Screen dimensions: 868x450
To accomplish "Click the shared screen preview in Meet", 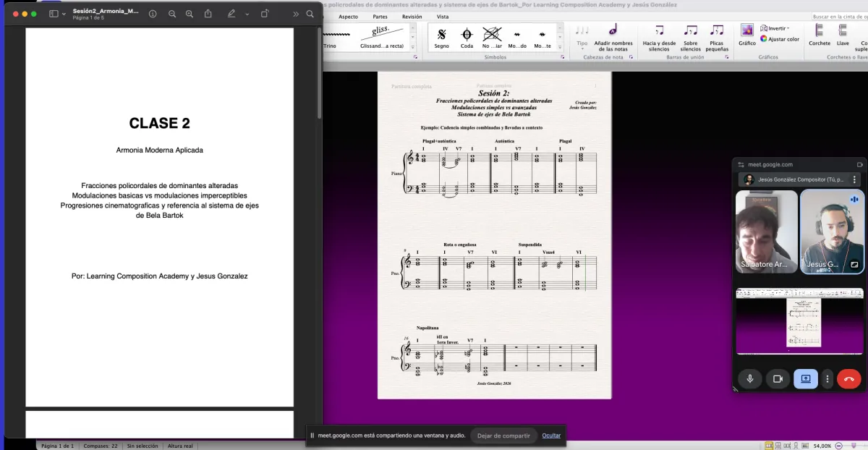I will (799, 321).
